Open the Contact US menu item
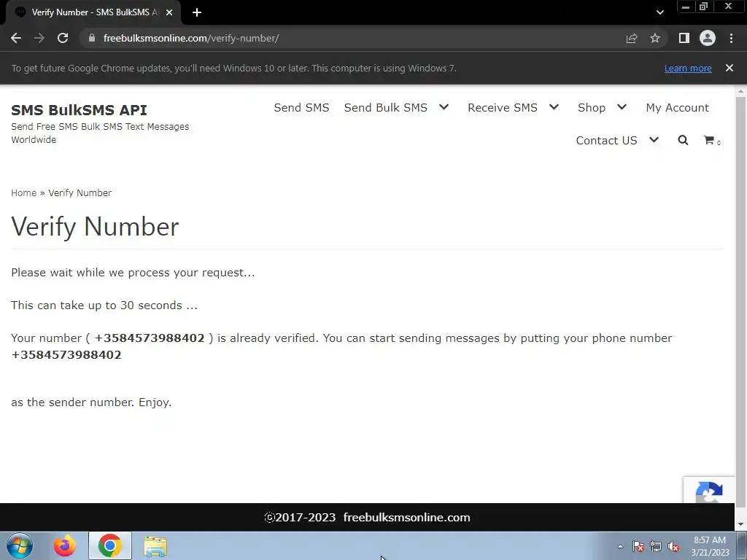Screen dimensions: 747x560 pyautogui.click(x=606, y=141)
